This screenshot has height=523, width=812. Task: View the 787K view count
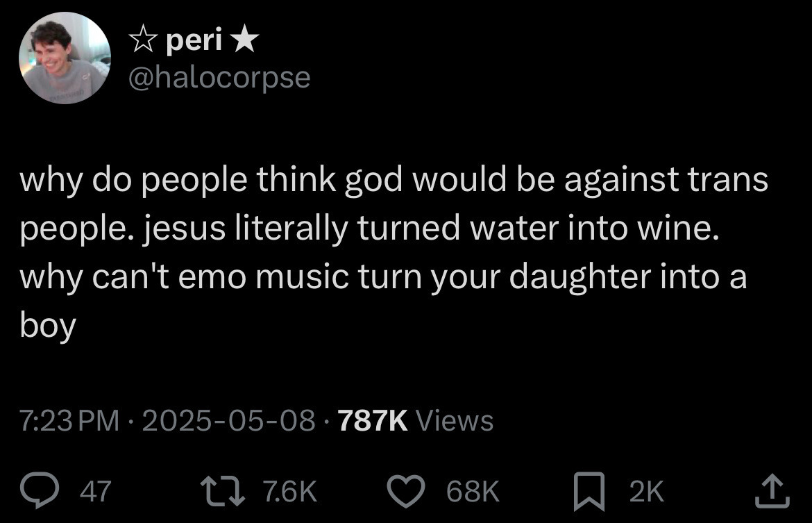click(x=373, y=420)
